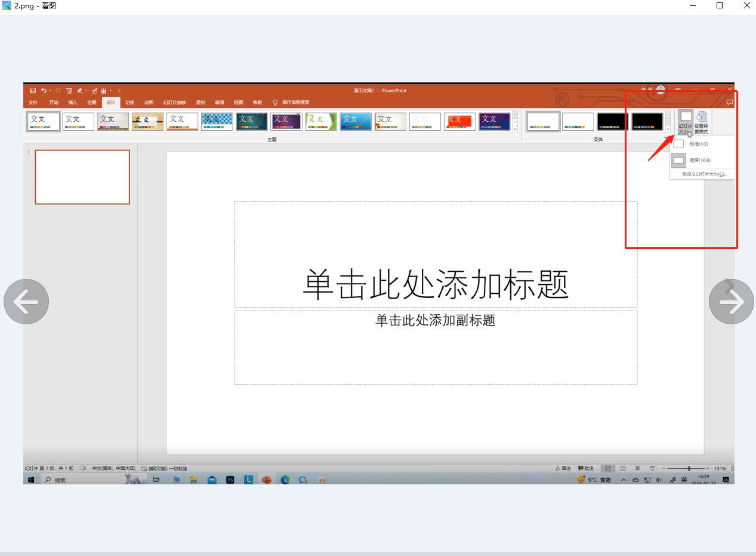Open 自定义幻灯片大小(C)... dialog
The height and width of the screenshot is (556, 756).
pos(705,174)
